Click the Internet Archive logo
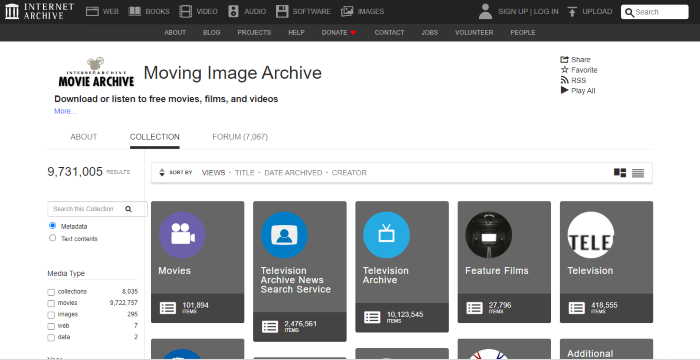Screen dimensions: 700x360 pyautogui.click(x=39, y=11)
